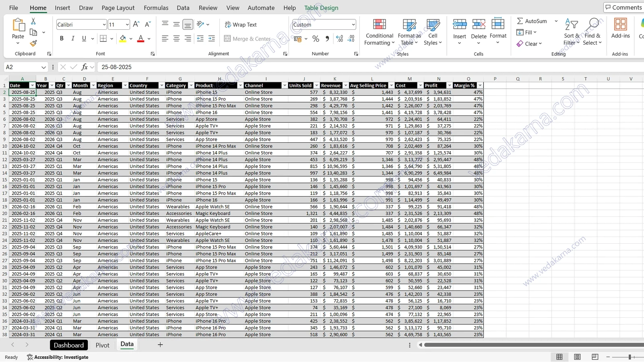Click the Increase Font Size icon
The height and width of the screenshot is (362, 644).
click(136, 25)
